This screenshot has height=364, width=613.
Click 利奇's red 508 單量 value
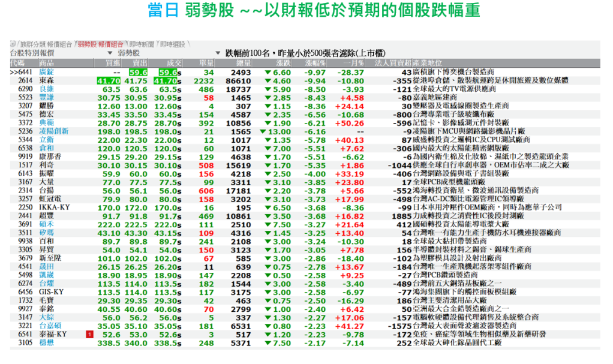(x=206, y=165)
